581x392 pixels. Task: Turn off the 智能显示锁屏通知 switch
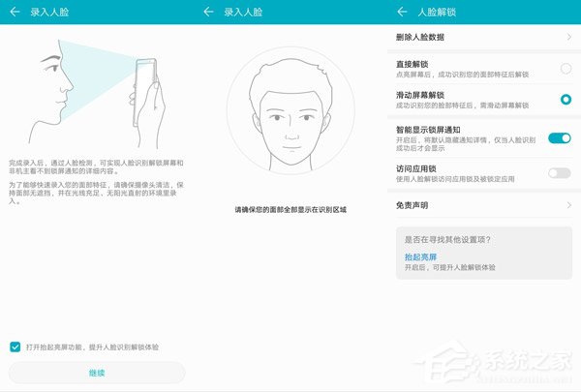(x=560, y=138)
